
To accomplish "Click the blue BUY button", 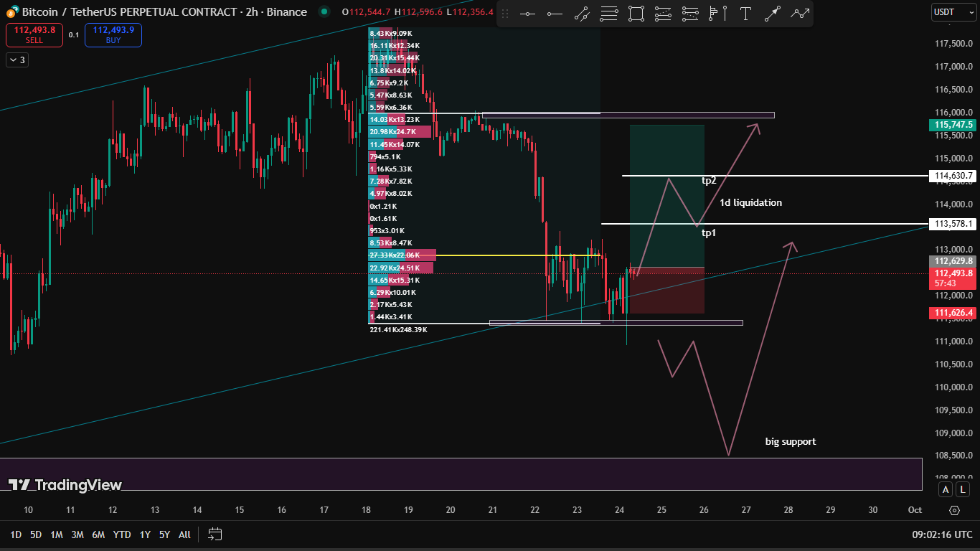I will [x=113, y=35].
